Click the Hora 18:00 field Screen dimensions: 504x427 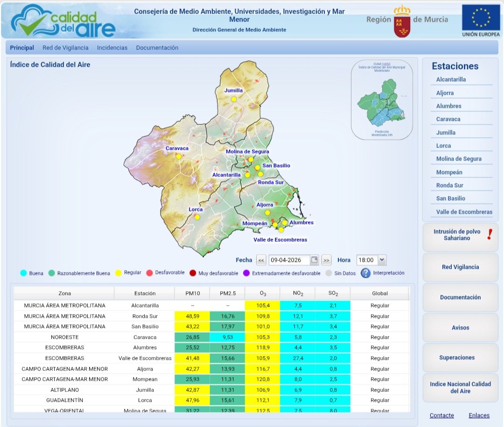(367, 260)
